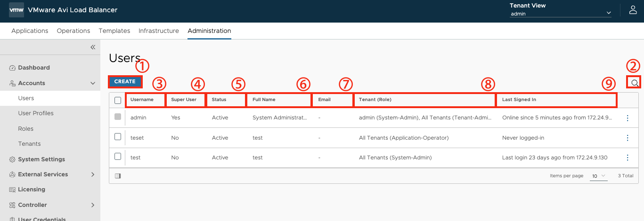Viewport: 644px width, 221px height.
Task: Click the Last Signed In column header
Action: pyautogui.click(x=519, y=100)
